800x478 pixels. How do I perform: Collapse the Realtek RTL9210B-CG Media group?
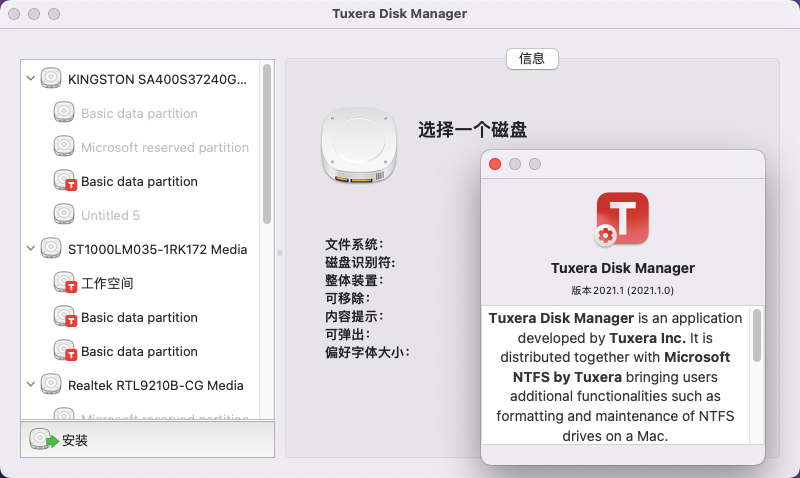pos(31,384)
